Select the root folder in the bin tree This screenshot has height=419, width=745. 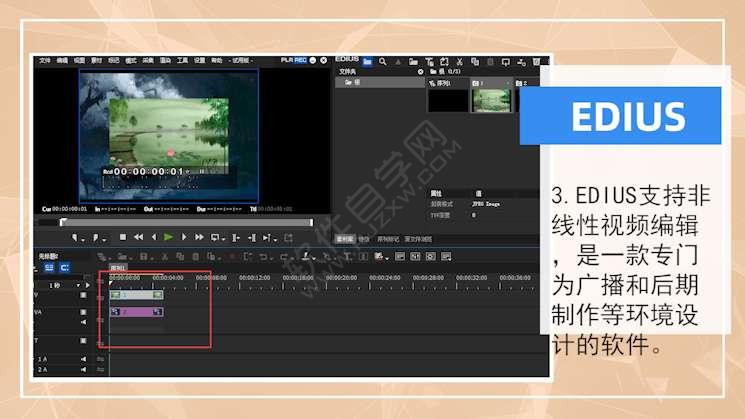coord(380,82)
